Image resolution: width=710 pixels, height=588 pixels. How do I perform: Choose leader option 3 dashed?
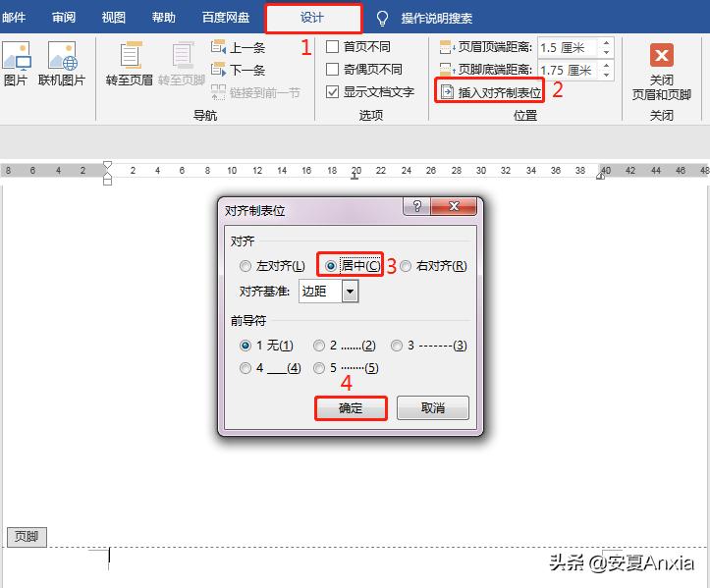coord(397,346)
